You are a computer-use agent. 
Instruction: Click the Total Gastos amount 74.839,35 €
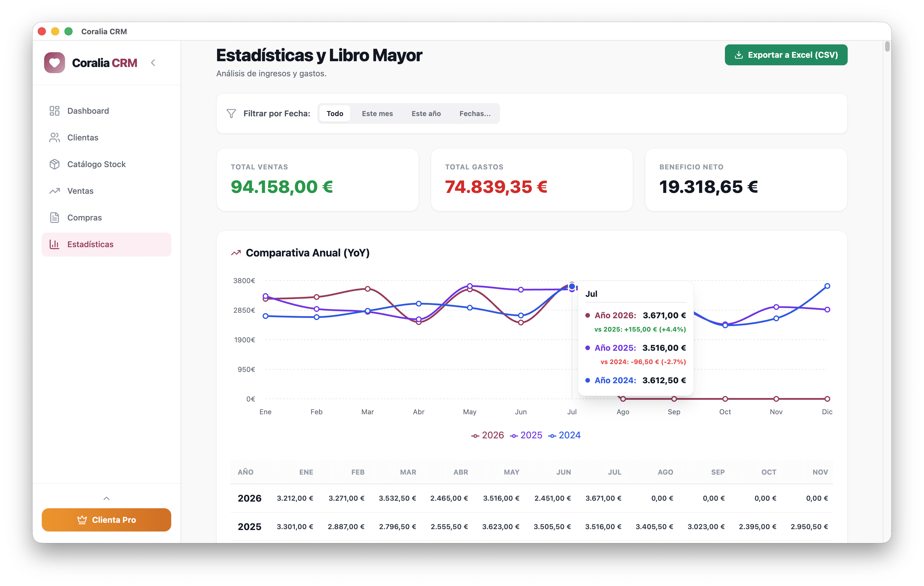tap(496, 187)
